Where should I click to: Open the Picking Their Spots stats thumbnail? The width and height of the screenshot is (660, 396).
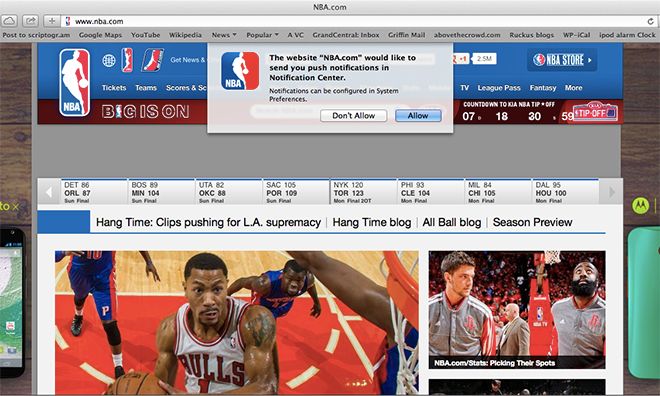tap(517, 310)
